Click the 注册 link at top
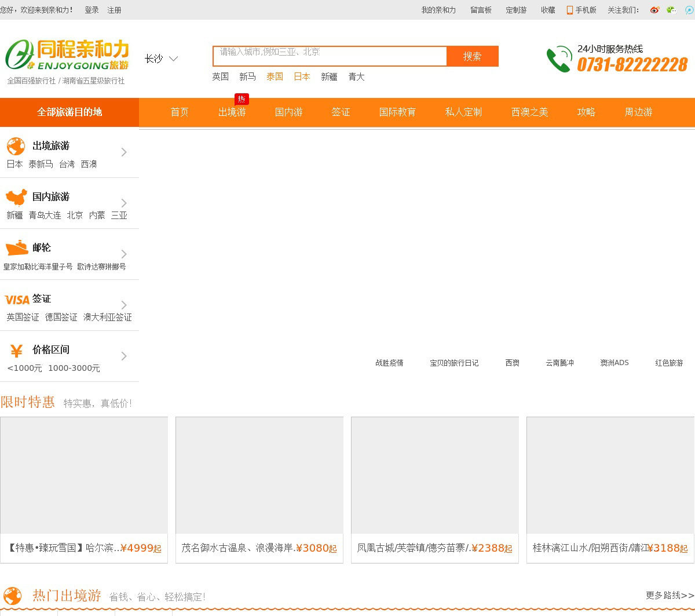This screenshot has width=695, height=616. 114,10
